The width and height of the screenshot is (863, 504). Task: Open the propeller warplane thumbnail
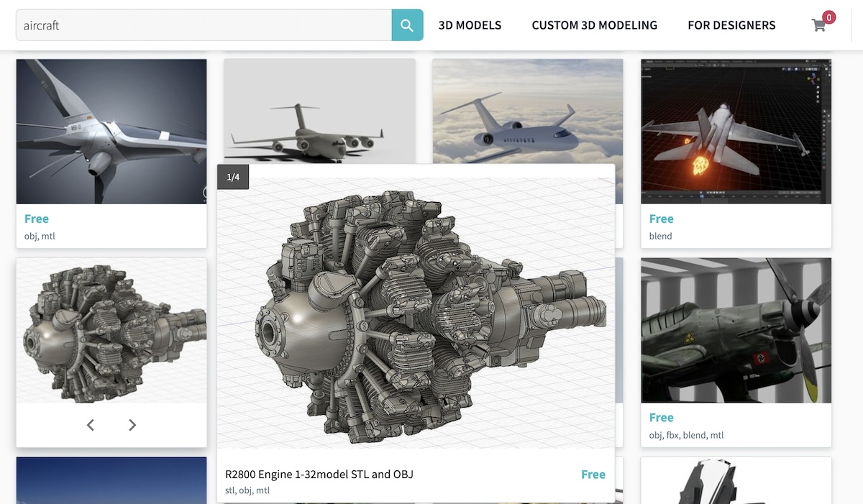pyautogui.click(x=736, y=331)
